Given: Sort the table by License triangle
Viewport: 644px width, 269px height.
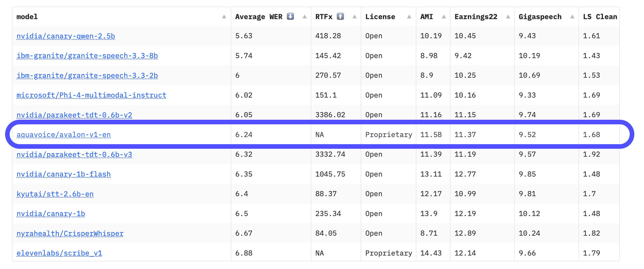Looking at the screenshot, I should pos(409,17).
